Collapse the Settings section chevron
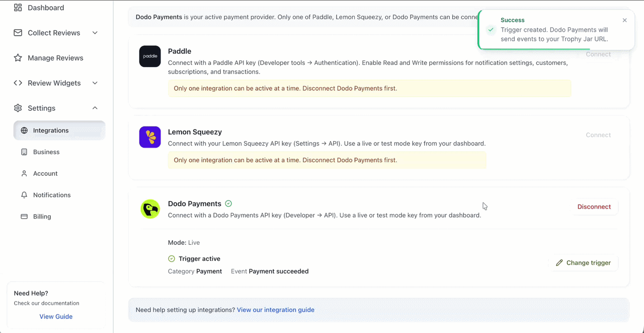This screenshot has width=644, height=333. (x=95, y=108)
